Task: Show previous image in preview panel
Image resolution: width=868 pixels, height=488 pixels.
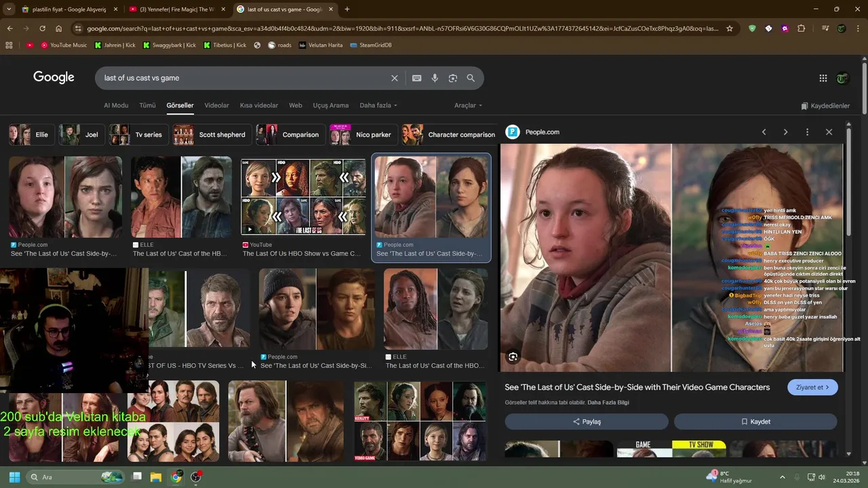Action: click(764, 132)
